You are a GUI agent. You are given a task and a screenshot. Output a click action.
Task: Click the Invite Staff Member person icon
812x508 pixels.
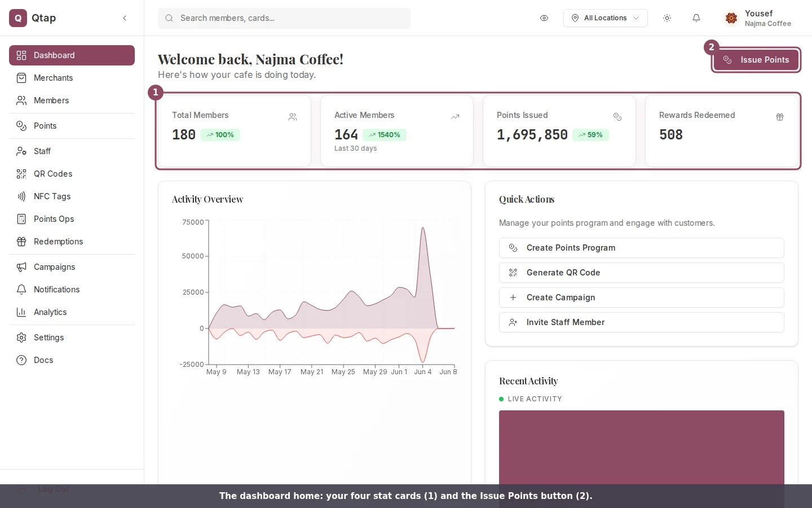click(513, 322)
